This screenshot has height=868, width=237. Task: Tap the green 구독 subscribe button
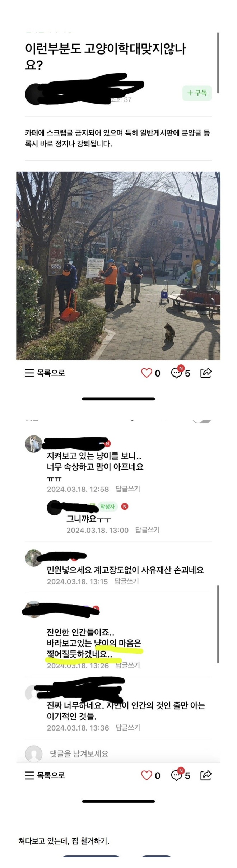(197, 93)
